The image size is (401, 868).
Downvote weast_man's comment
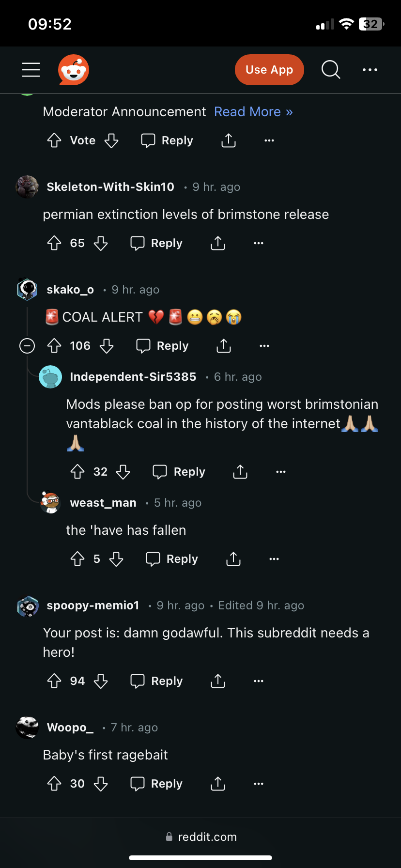click(x=116, y=559)
